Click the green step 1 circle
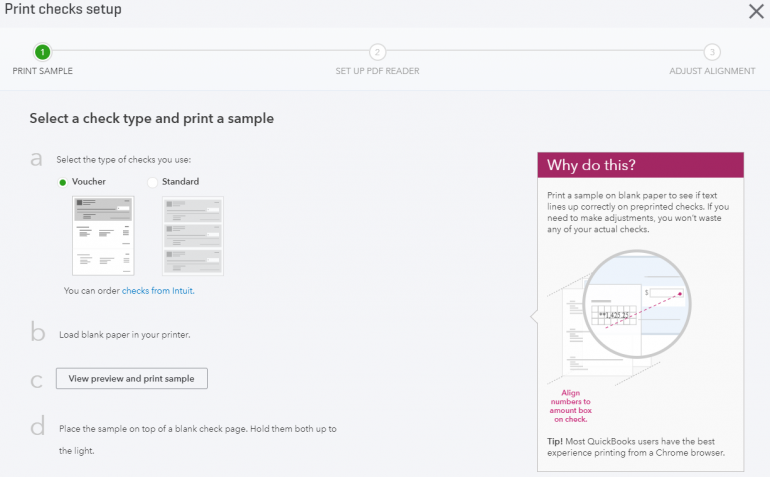This screenshot has height=477, width=770. [x=42, y=52]
